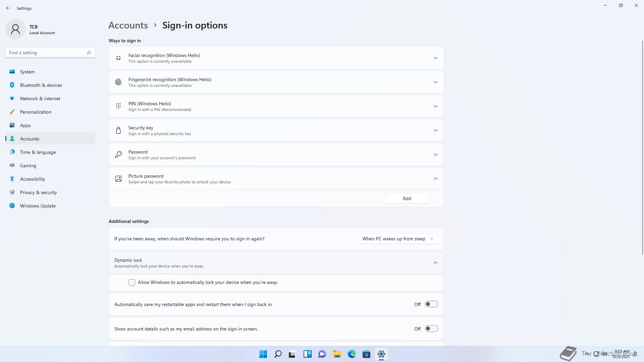644x362 pixels.
Task: Expand Fingerprint recognition section chevron
Action: [x=435, y=82]
